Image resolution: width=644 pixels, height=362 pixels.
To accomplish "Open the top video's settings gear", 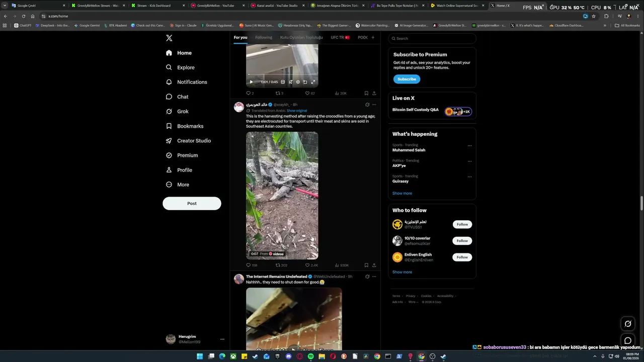I will (x=298, y=82).
